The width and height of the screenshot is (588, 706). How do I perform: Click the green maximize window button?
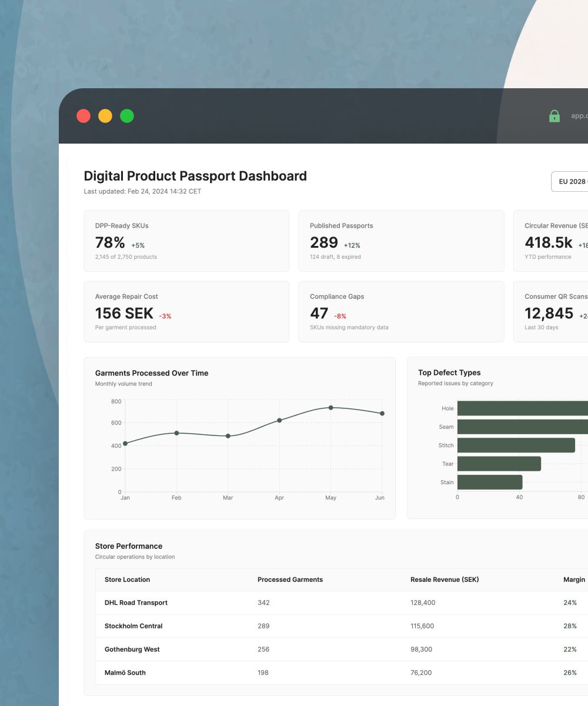click(x=127, y=116)
